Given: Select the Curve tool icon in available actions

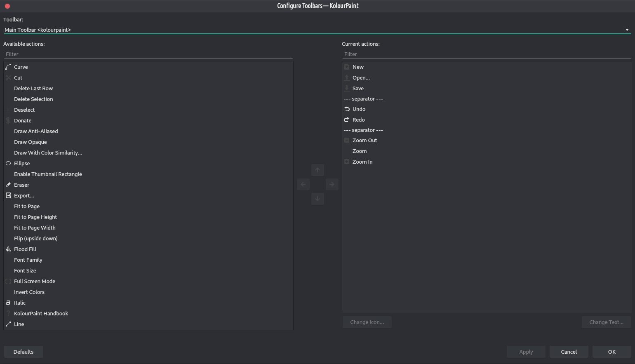Looking at the screenshot, I should (8, 67).
